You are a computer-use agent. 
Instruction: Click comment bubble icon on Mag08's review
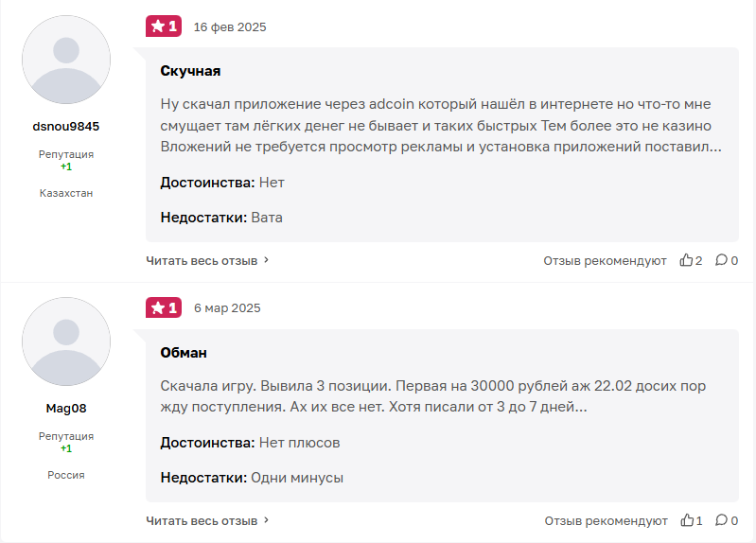coord(721,520)
